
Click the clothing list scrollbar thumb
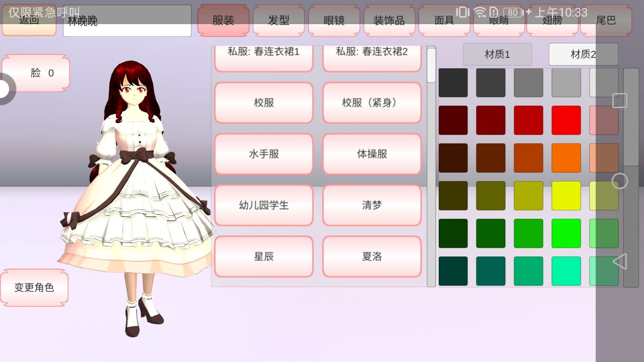(431, 65)
